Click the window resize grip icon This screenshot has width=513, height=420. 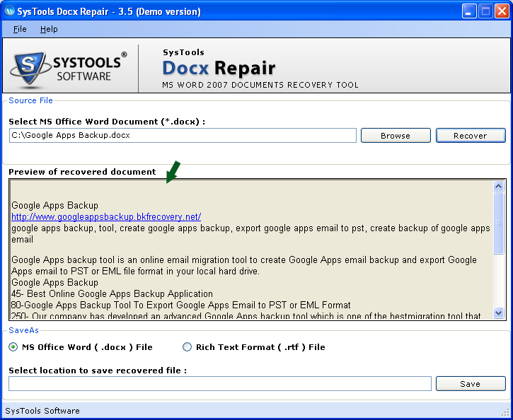coord(506,412)
